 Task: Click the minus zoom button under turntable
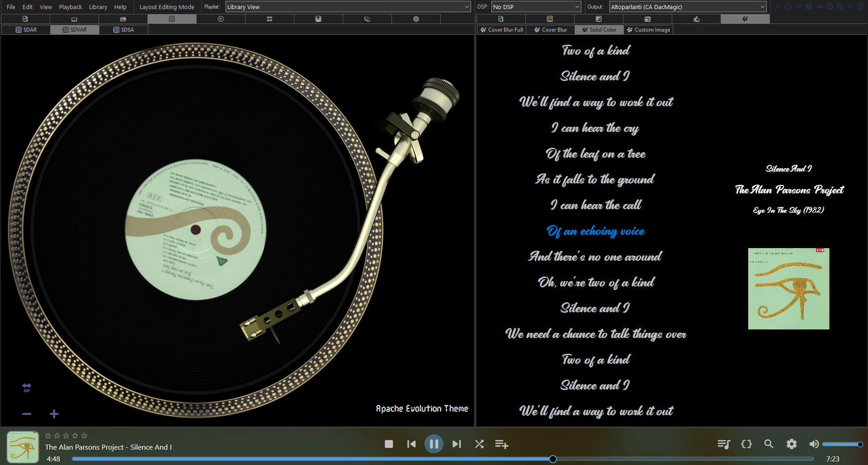click(27, 414)
